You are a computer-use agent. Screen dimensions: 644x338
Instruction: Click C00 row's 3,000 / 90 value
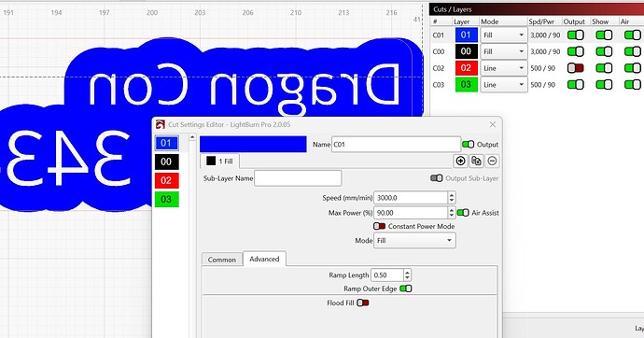click(545, 51)
